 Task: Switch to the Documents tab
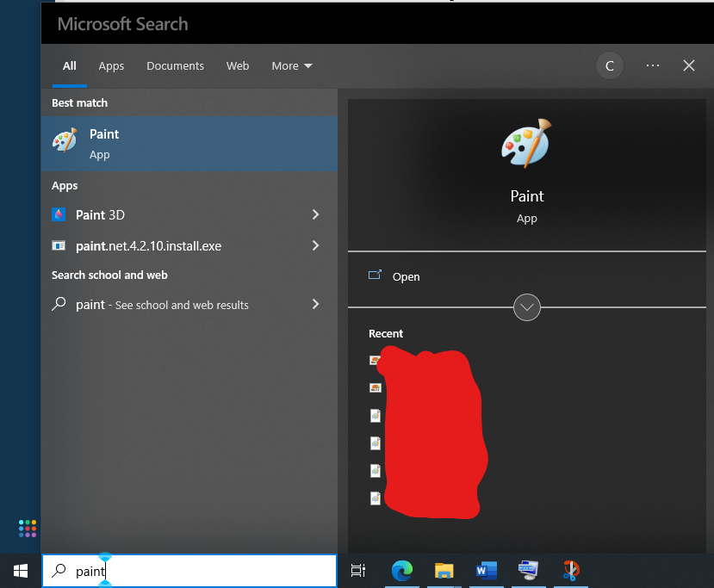point(175,66)
